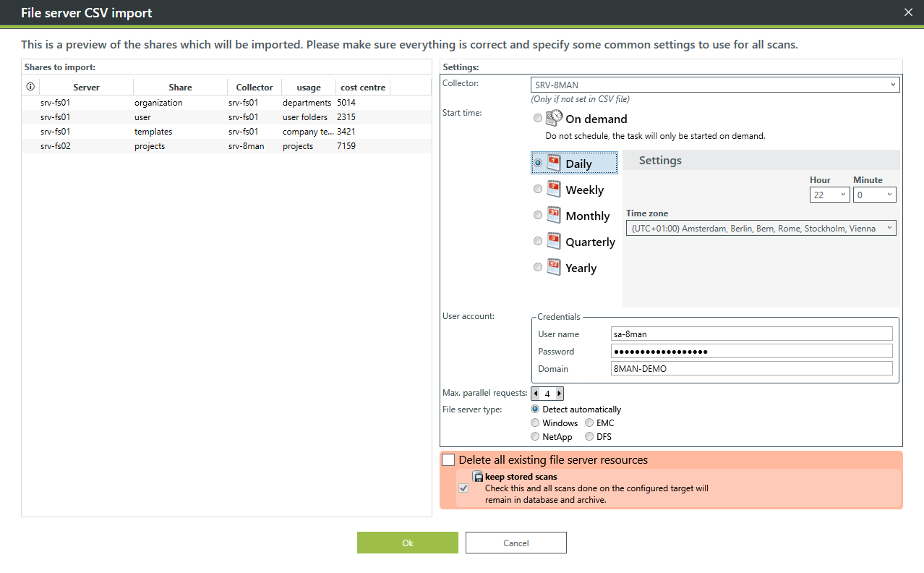The width and height of the screenshot is (924, 573).
Task: Confirm import with the Ok button
Action: tap(407, 543)
